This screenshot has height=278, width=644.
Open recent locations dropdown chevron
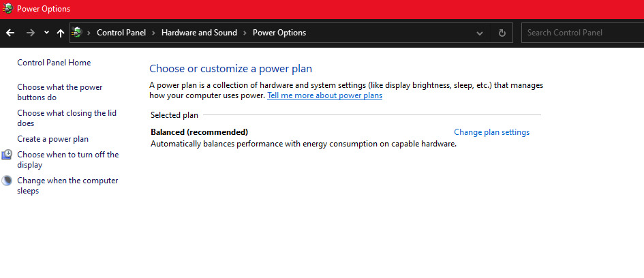pos(46,33)
